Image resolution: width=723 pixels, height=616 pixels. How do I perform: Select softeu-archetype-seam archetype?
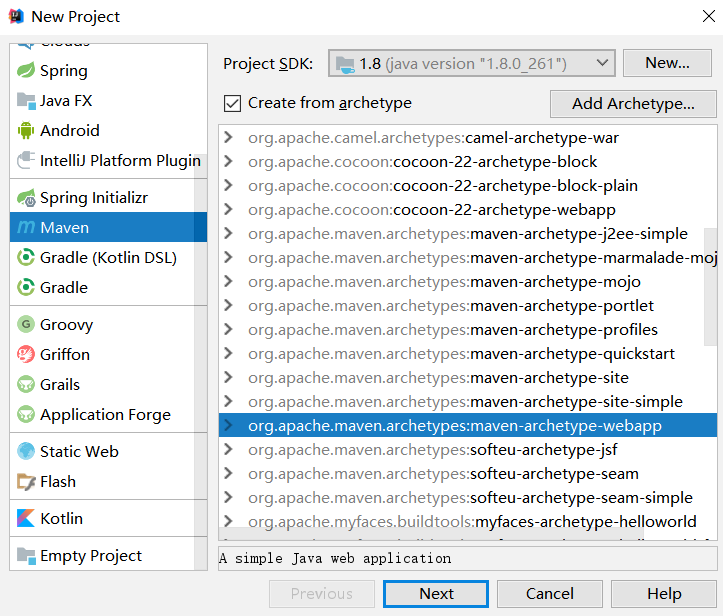468,473
